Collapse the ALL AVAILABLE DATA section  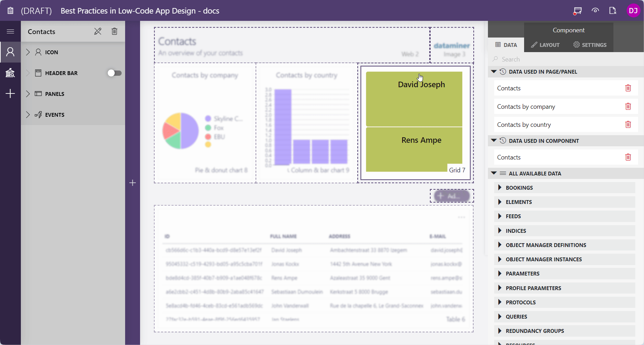pos(495,173)
